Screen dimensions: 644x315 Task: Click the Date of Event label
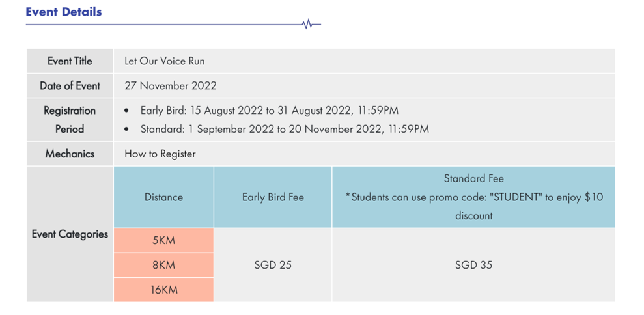70,86
